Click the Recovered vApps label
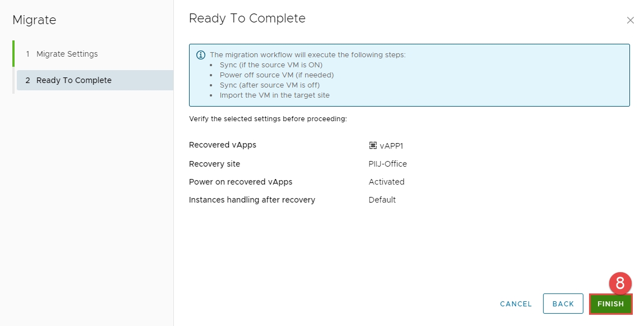644x326 pixels. 222,145
